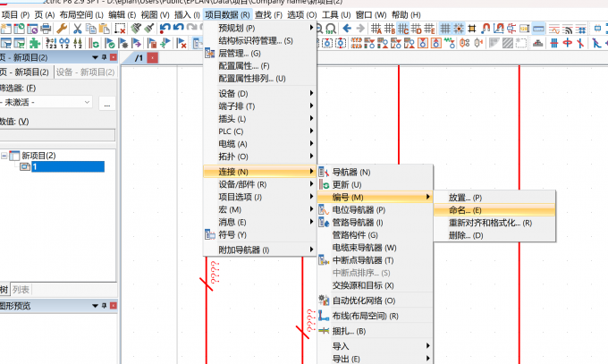Click the layer management icon in menu

[210, 53]
